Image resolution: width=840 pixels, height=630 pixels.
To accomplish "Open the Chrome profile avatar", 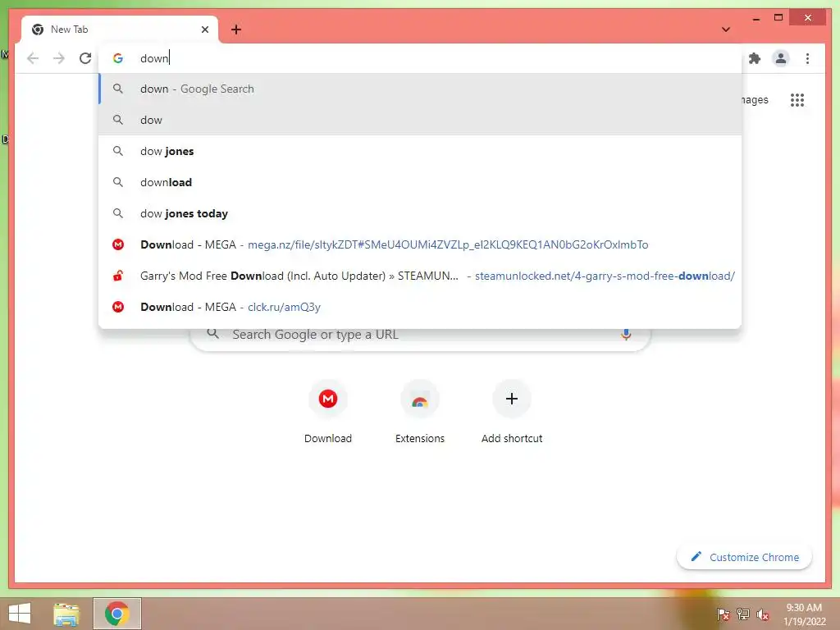I will point(781,58).
